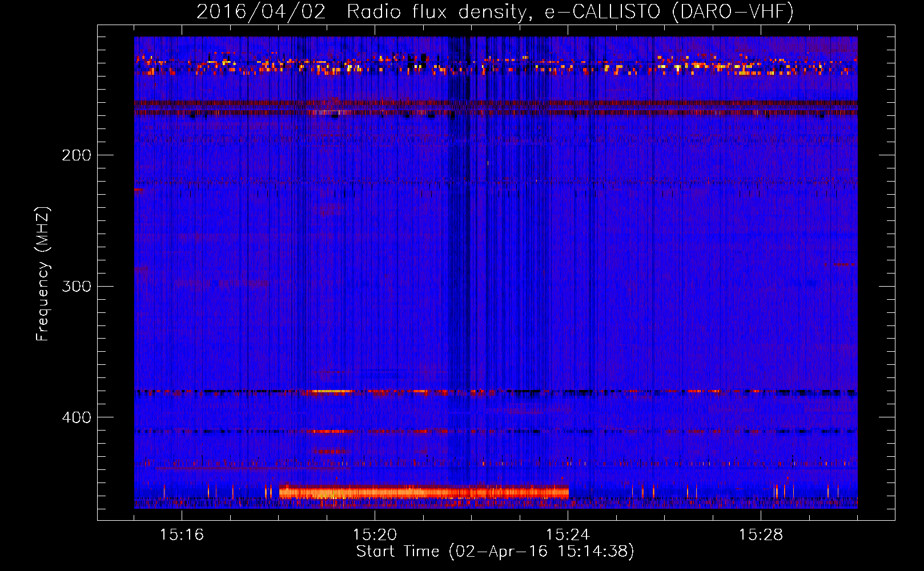Viewport: 924px width, 571px height.
Task: Click the 15:24 time tick label
Action: coord(568,535)
